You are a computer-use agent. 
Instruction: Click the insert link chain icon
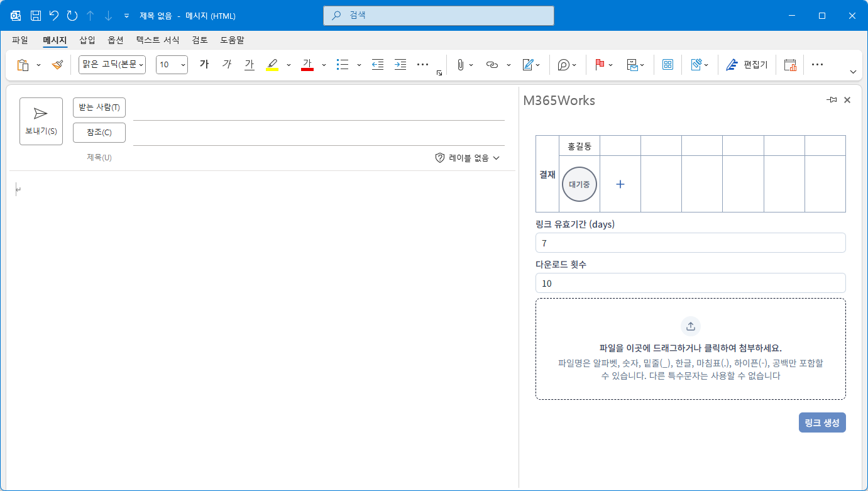(x=492, y=65)
